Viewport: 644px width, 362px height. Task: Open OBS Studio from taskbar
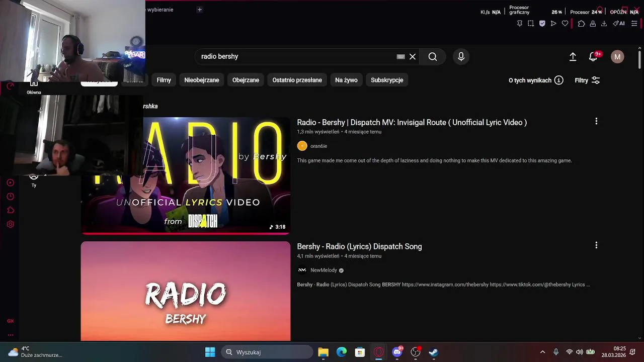(416, 352)
